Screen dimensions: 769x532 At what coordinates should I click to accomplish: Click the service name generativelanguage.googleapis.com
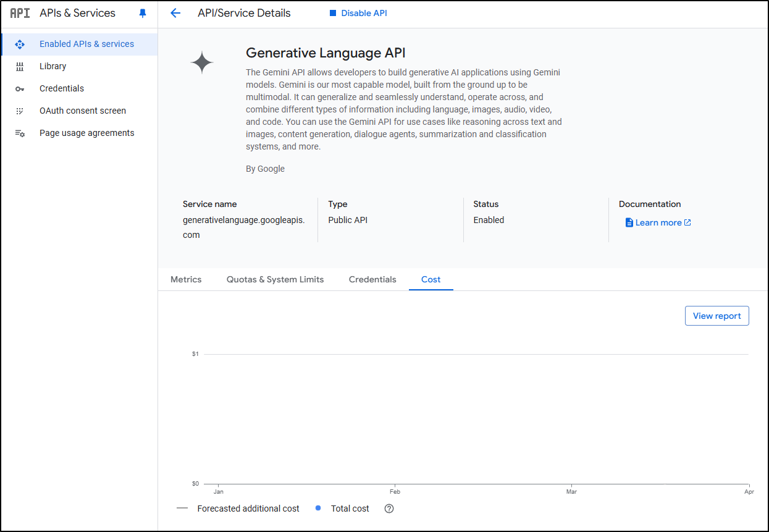[x=244, y=227]
